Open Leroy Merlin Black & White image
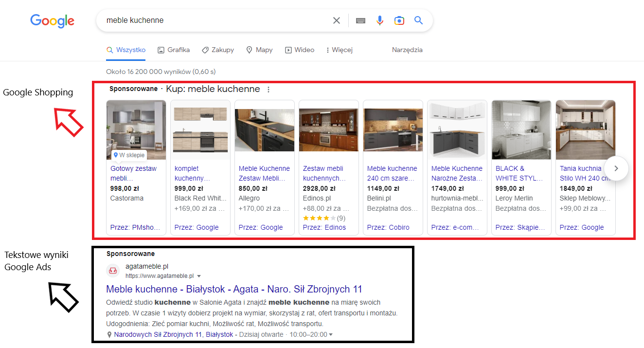Viewport: 644px width, 348px height. point(521,129)
